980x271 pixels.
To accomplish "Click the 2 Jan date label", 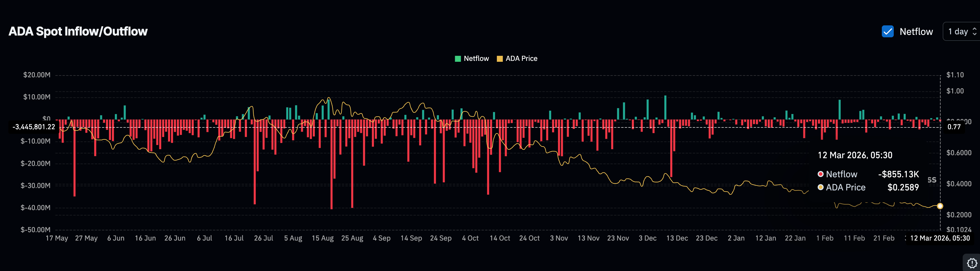I will pyautogui.click(x=736, y=238).
